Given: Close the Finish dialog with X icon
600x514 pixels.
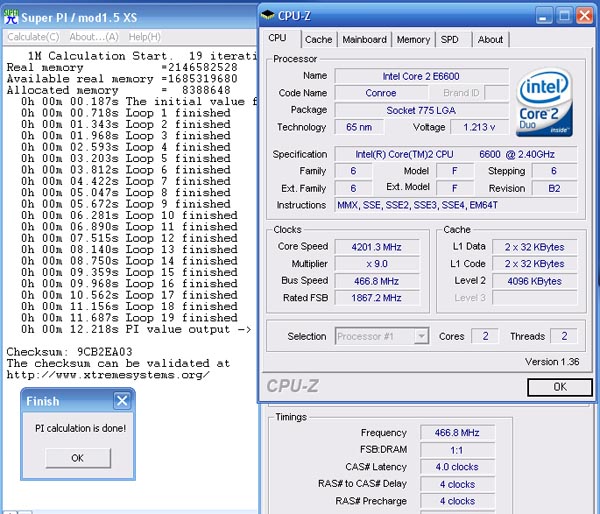Looking at the screenshot, I should [x=122, y=401].
